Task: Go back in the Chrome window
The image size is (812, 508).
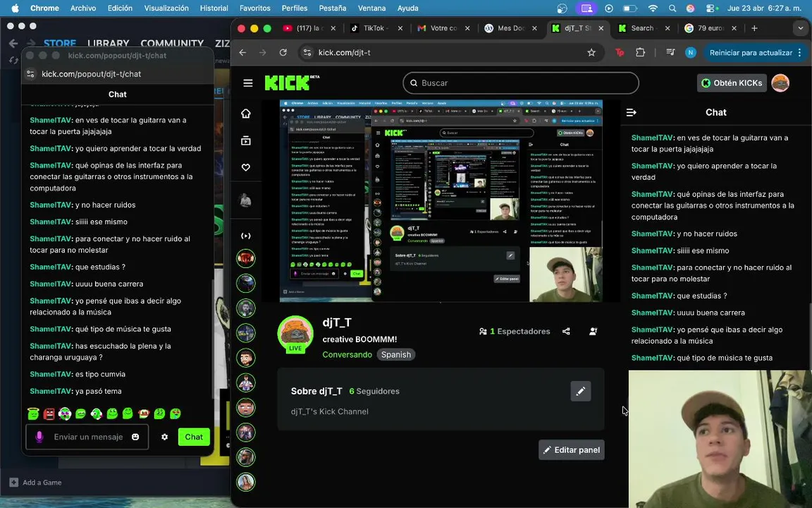Action: 242,52
